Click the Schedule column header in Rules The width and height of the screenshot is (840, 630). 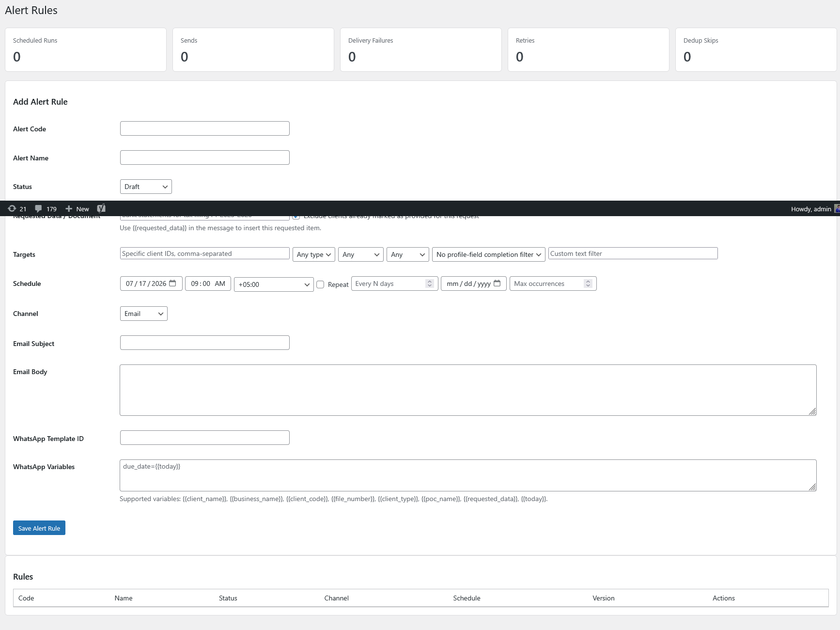tap(467, 598)
